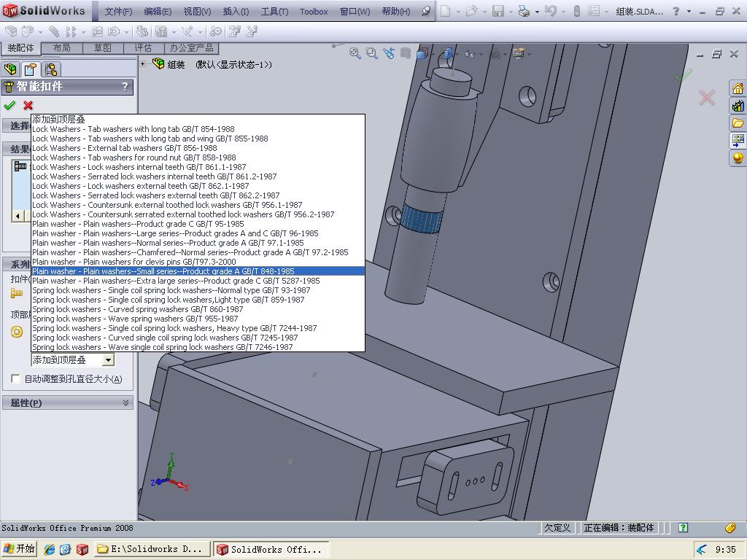
Task: Open the 文件(F) menu
Action: coord(118,12)
